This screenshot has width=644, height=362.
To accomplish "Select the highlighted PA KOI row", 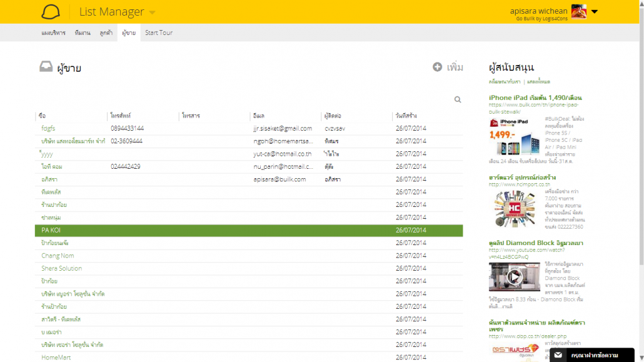I will [x=249, y=230].
